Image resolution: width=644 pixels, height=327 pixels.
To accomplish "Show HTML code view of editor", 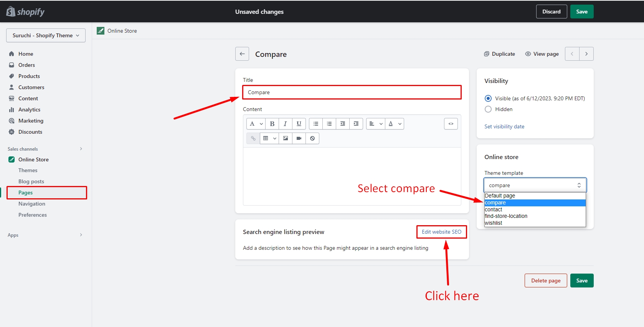I will pos(451,124).
